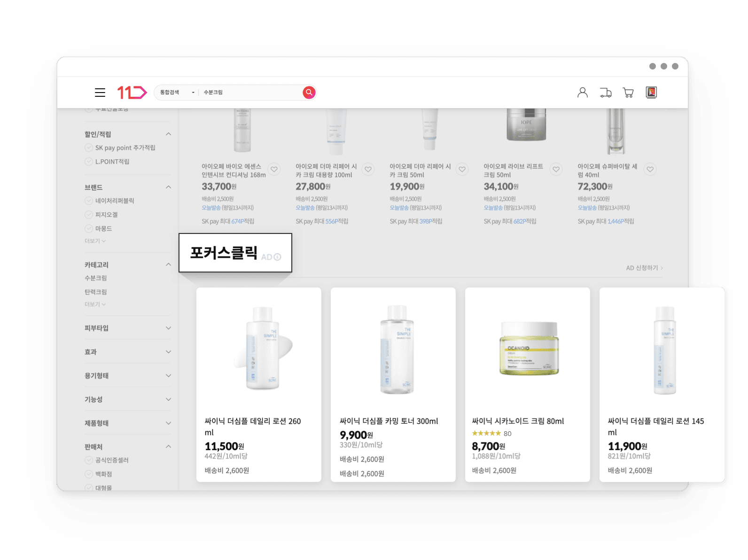Open 아이오페 바이오 에센스 인텐시브 컨디셔닝 title

[x=234, y=171]
